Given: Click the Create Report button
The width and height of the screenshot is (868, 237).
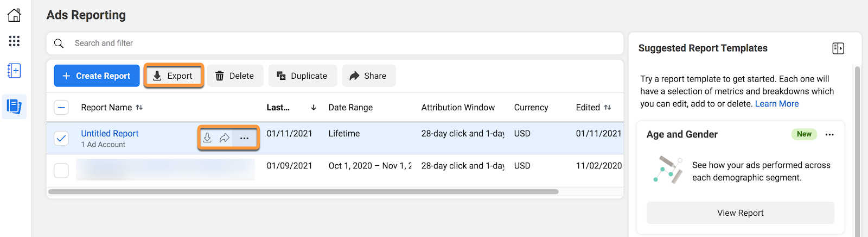Looking at the screenshot, I should point(97,76).
